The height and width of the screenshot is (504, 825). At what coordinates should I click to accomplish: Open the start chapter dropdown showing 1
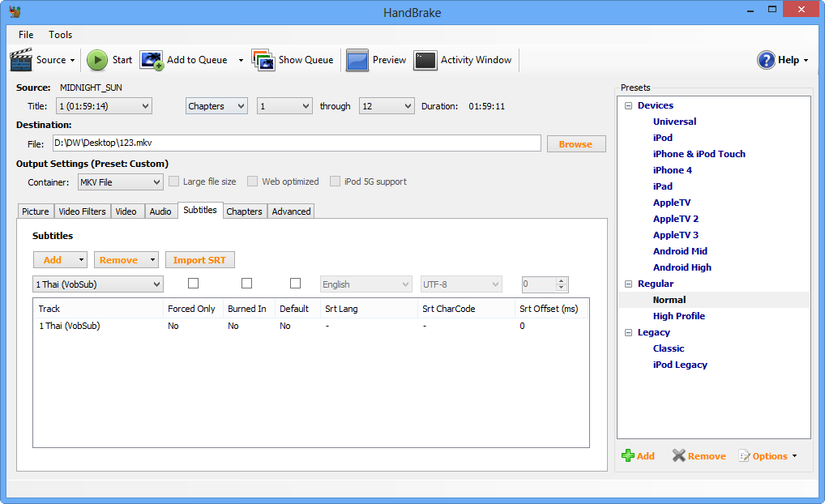pyautogui.click(x=284, y=106)
